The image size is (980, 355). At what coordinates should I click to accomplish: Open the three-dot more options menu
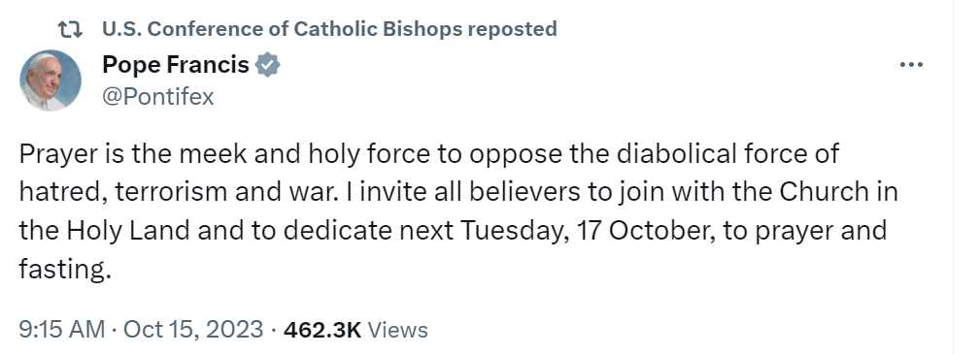pyautogui.click(x=911, y=64)
